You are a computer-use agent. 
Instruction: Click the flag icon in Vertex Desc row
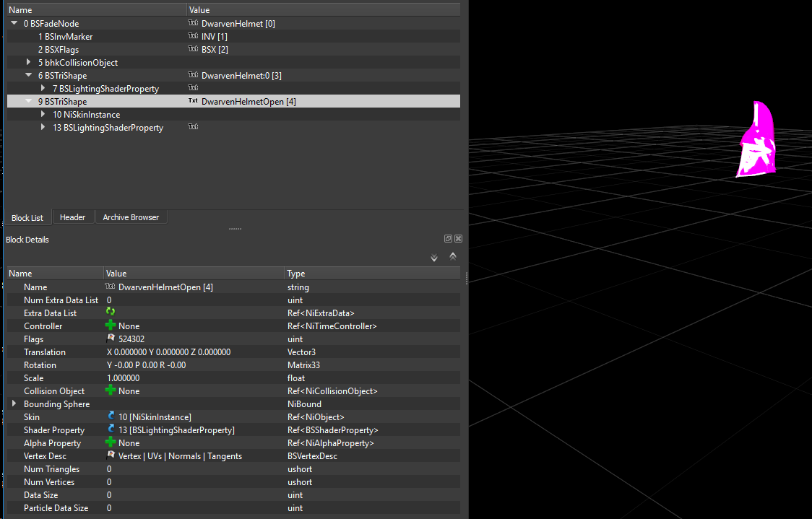click(111, 455)
